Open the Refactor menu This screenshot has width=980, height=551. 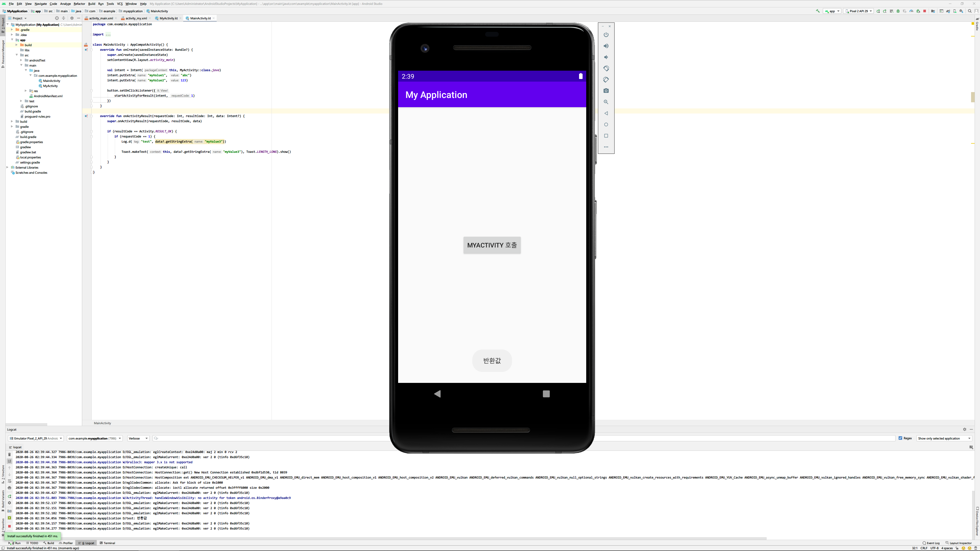79,4
